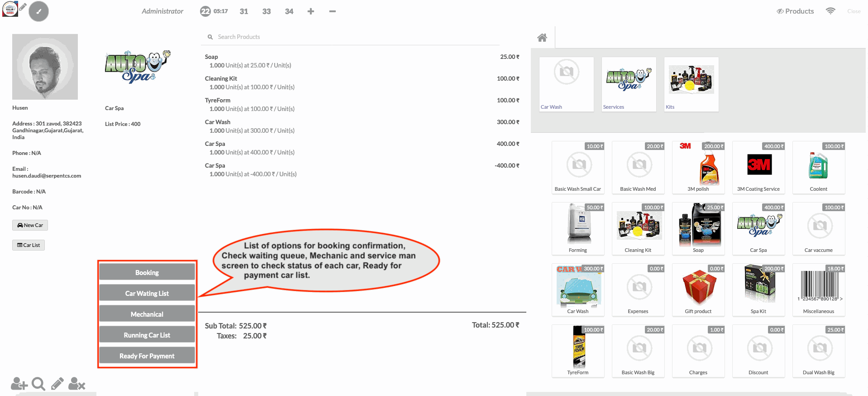The width and height of the screenshot is (868, 396).
Task: Add Spa Kit product
Action: (x=758, y=290)
